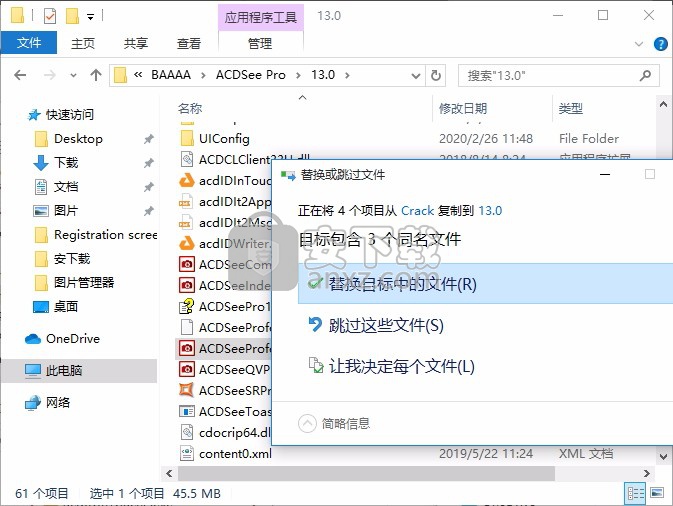
Task: Select the ACDSeeQVP camera icon file
Action: pyautogui.click(x=187, y=369)
